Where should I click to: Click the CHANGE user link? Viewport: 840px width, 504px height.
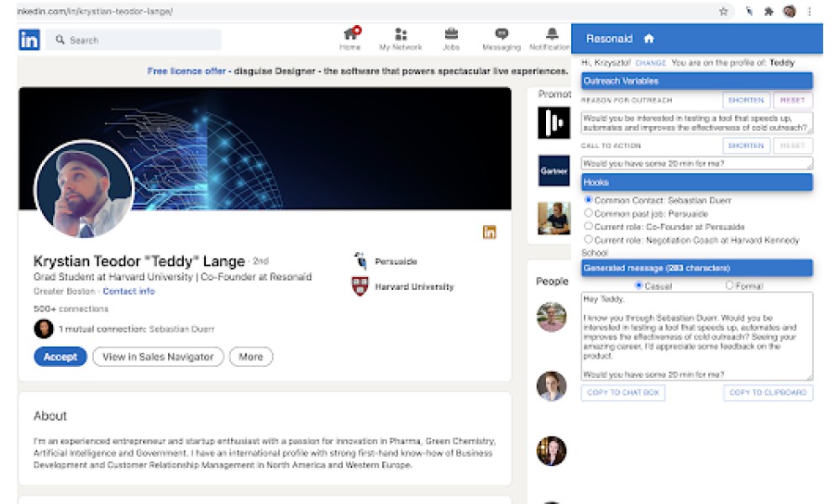pos(650,63)
